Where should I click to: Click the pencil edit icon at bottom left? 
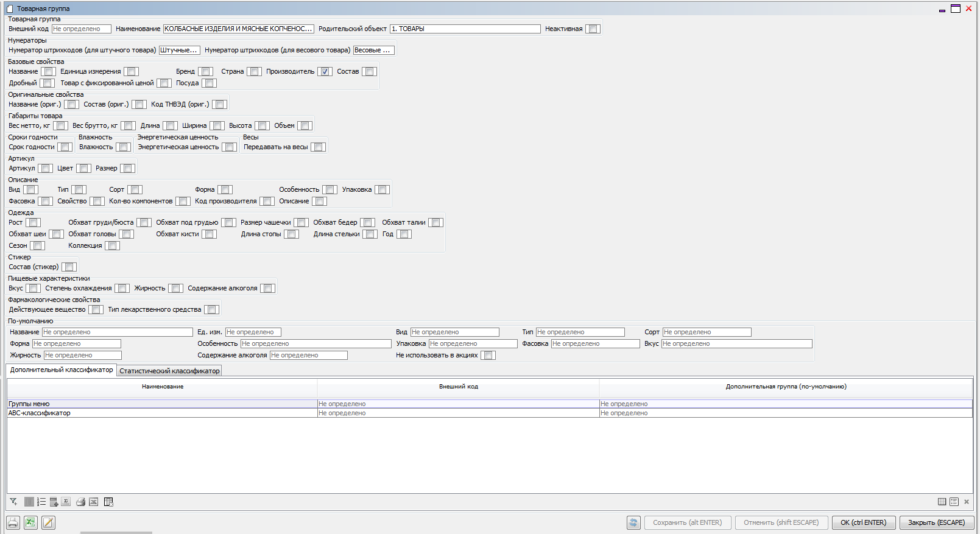click(48, 522)
